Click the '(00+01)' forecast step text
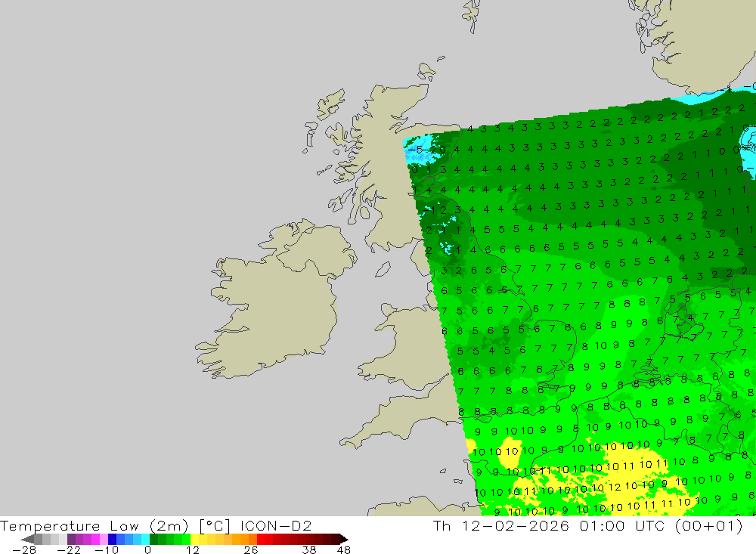This screenshot has height=554, width=756. 709,525
